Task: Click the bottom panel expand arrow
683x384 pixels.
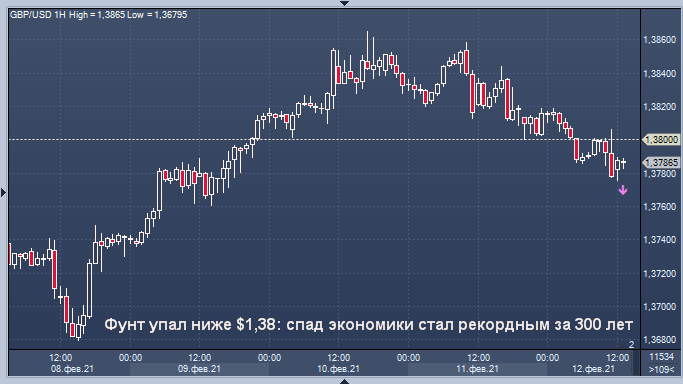Action: click(x=344, y=381)
